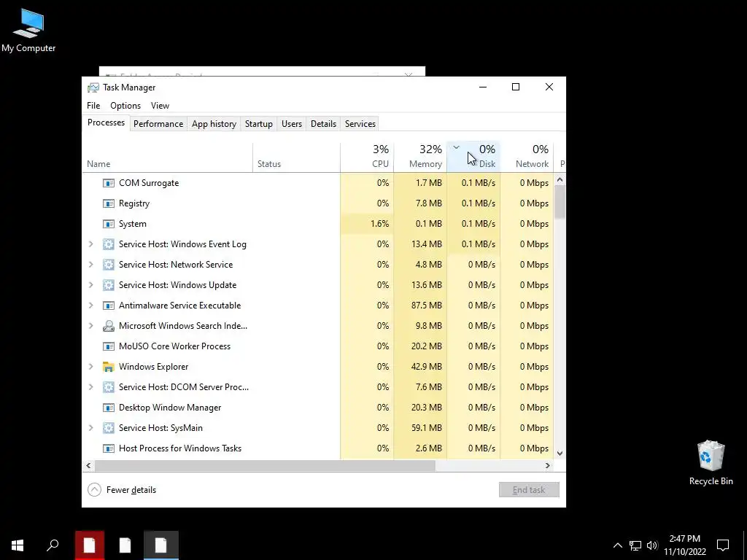Select the 1.6% CPU cell
This screenshot has width=747, height=560.
point(368,224)
